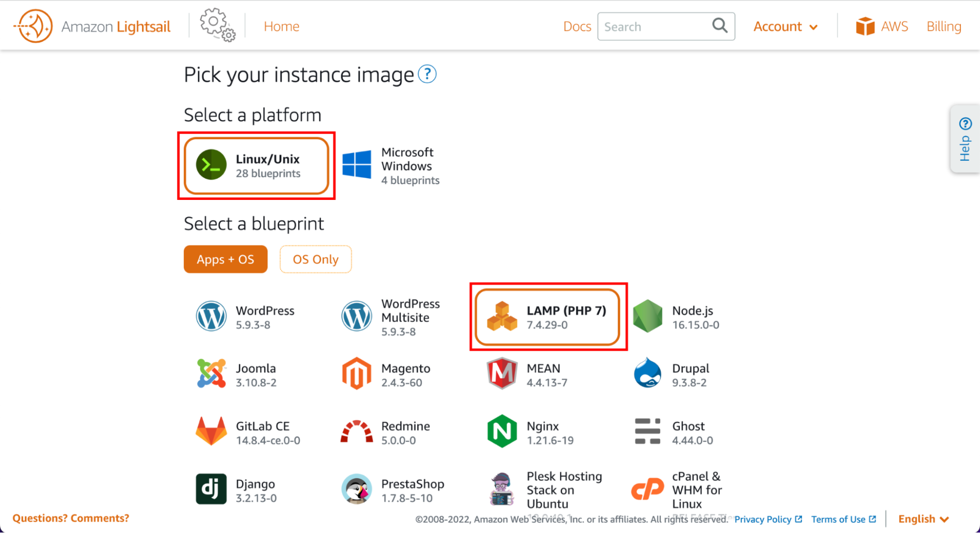980x533 pixels.
Task: Go to the Home tab
Action: point(281,26)
